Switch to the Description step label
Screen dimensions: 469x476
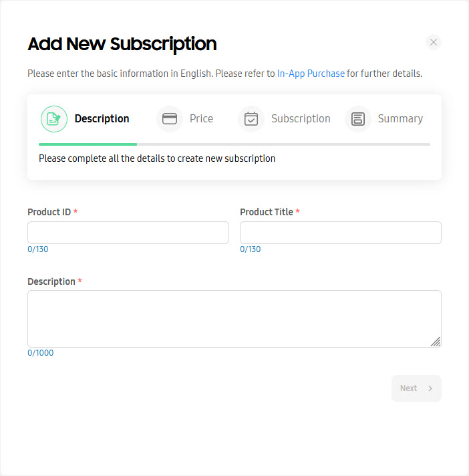click(102, 119)
